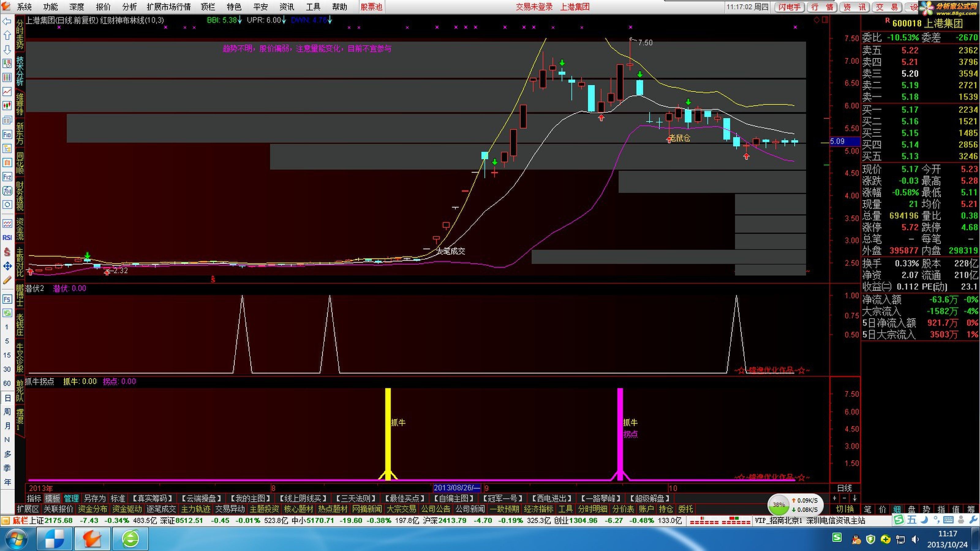Click the F10 company info icon
This screenshot has width=980, height=551.
[7, 134]
